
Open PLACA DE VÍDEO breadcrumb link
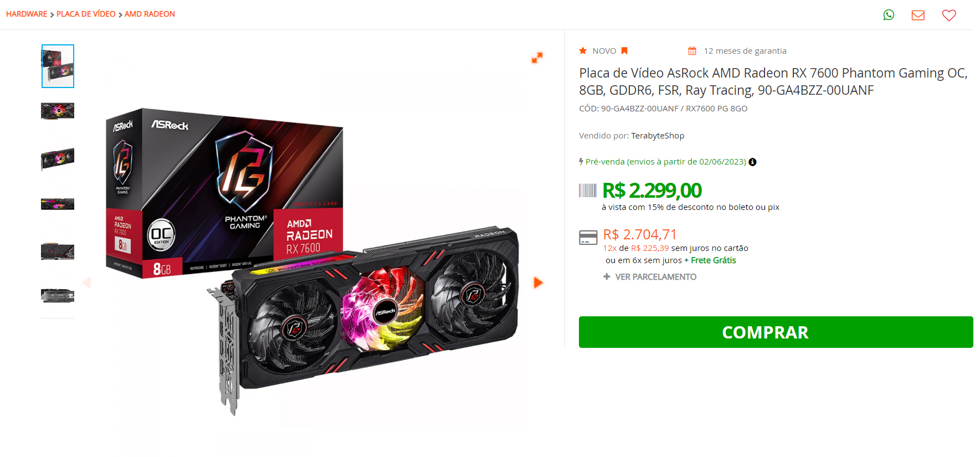86,14
